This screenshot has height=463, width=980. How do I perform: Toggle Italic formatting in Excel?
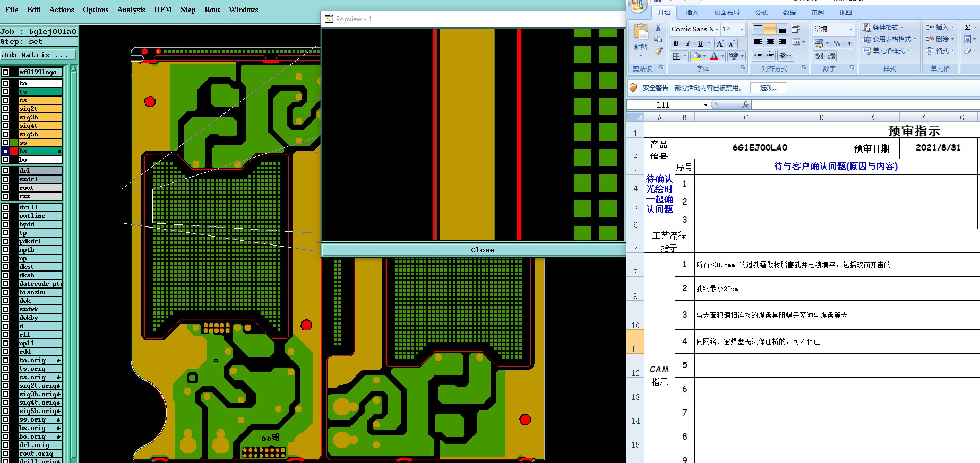click(688, 43)
